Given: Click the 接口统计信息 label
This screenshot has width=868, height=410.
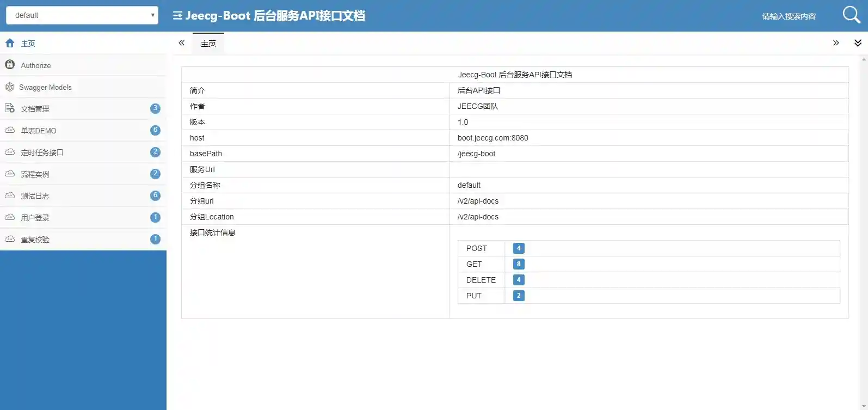Looking at the screenshot, I should (x=213, y=232).
